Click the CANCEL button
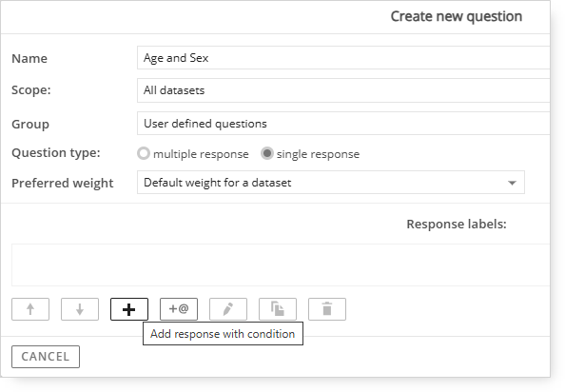Image resolution: width=565 pixels, height=392 pixels. [x=46, y=357]
